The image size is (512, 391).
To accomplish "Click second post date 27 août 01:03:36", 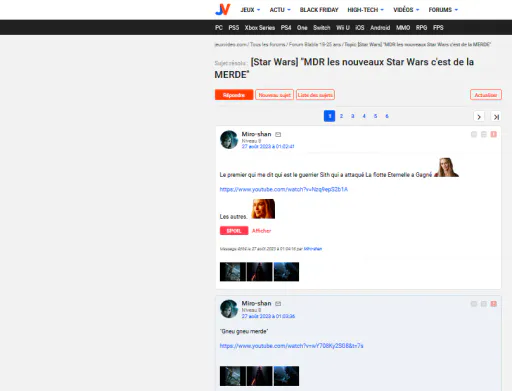I will pos(268,316).
